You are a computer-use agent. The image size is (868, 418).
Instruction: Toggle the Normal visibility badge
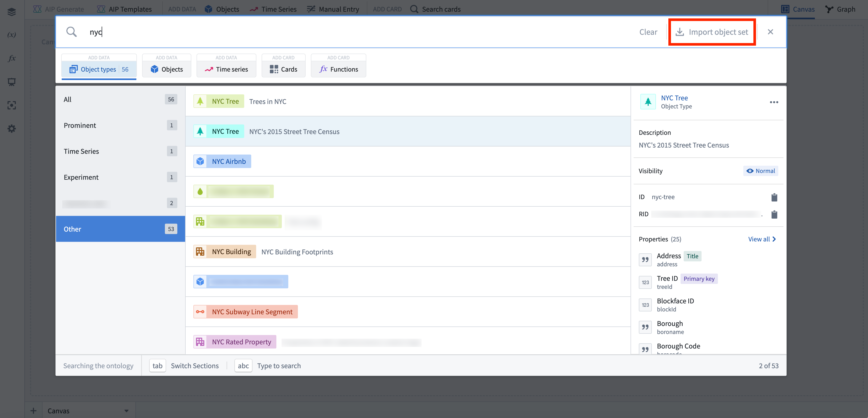click(x=760, y=171)
